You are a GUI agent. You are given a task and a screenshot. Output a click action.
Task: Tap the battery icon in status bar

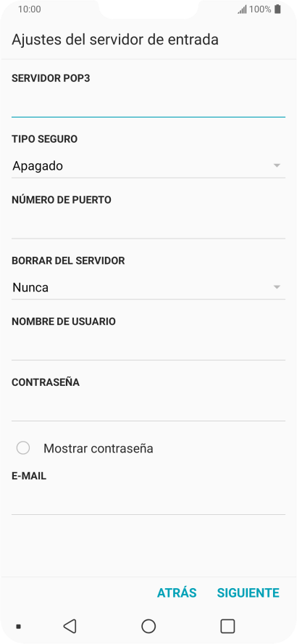(277, 9)
